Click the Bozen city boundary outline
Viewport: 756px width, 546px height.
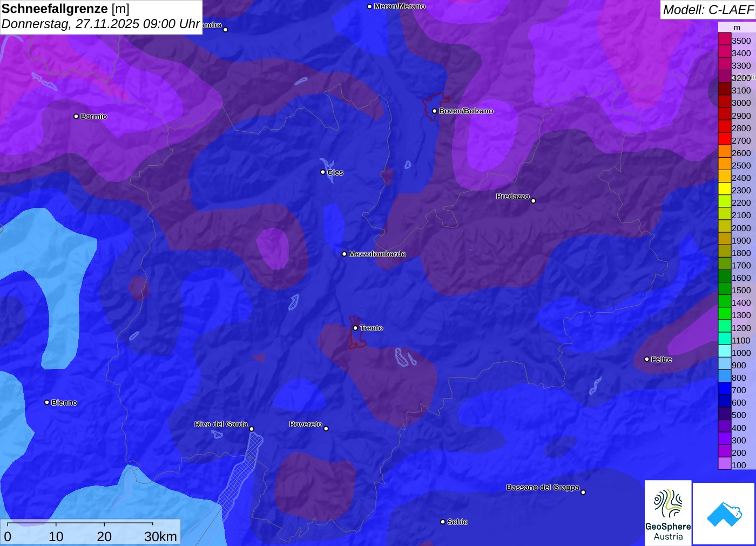pyautogui.click(x=435, y=106)
